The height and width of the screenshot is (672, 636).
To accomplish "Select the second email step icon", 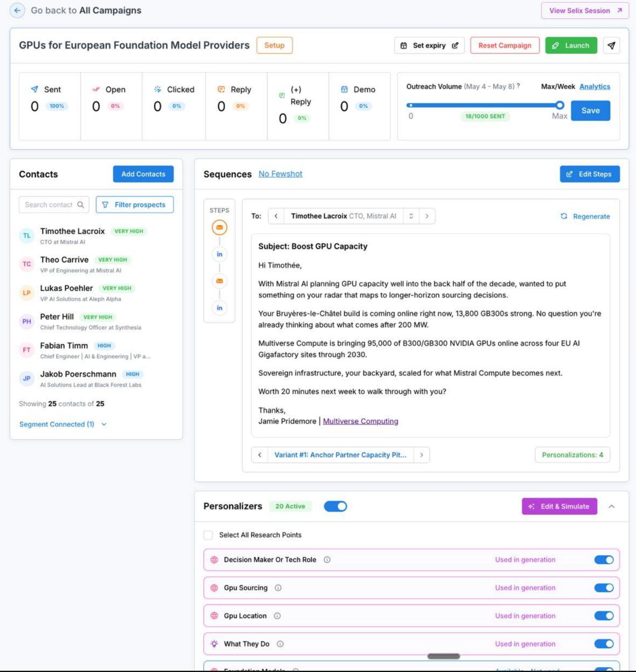I will pos(219,281).
